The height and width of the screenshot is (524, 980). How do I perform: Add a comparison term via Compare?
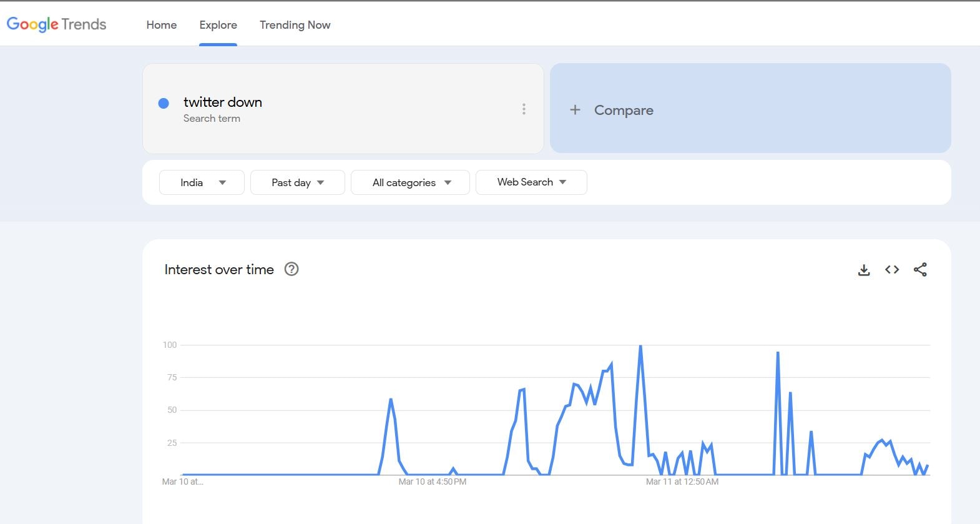(x=750, y=108)
